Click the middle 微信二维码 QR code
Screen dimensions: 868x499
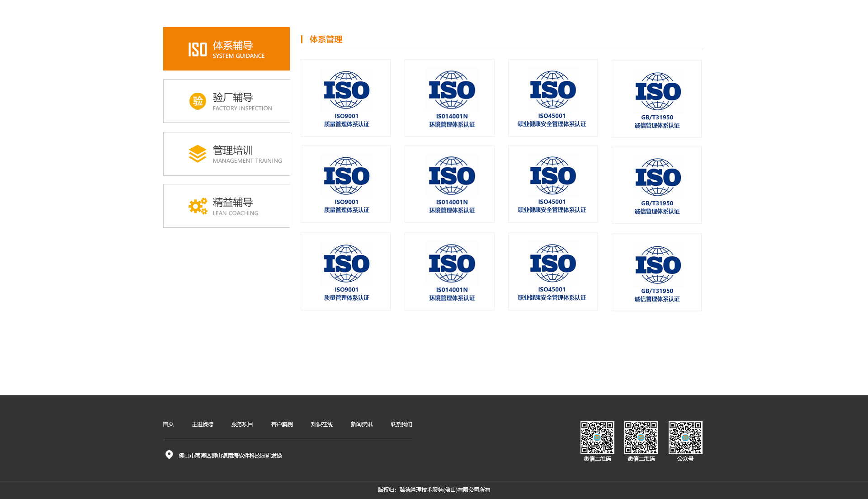[641, 438]
